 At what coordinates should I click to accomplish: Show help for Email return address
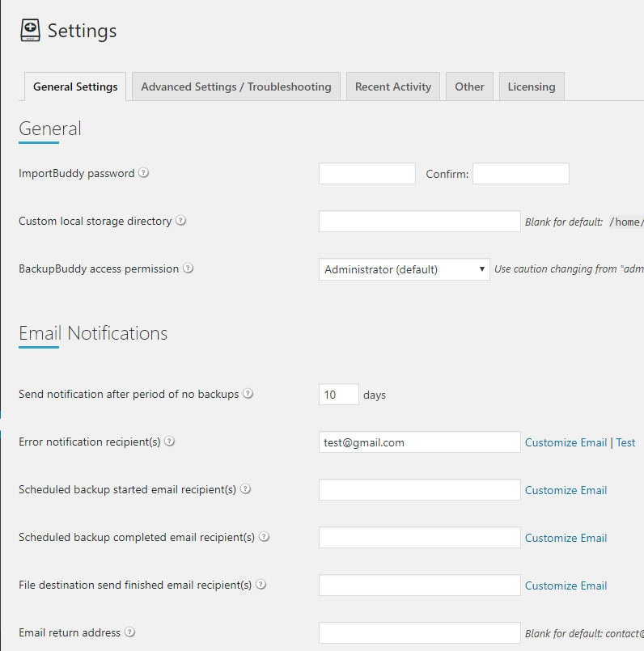pyautogui.click(x=129, y=632)
